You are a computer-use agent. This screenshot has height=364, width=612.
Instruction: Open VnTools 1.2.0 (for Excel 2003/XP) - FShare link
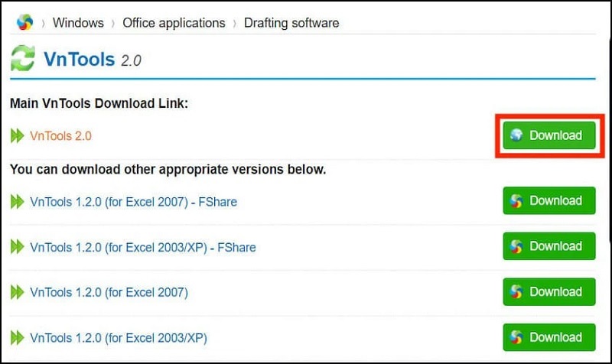(x=142, y=247)
